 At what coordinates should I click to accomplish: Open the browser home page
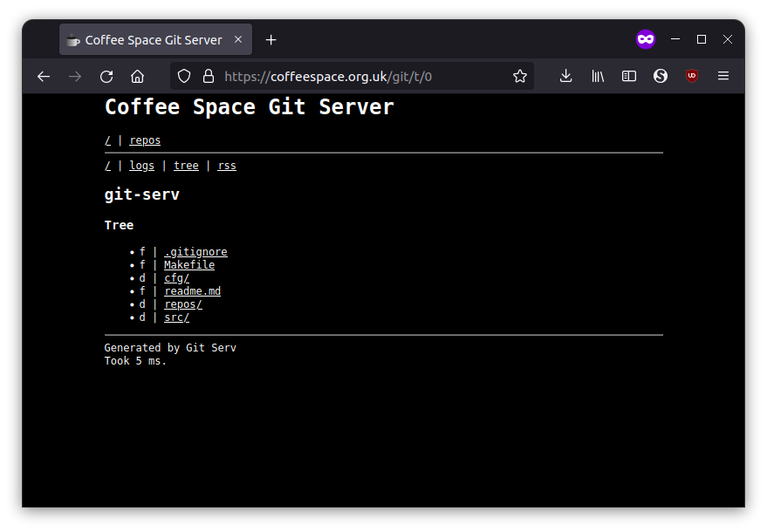coord(138,76)
